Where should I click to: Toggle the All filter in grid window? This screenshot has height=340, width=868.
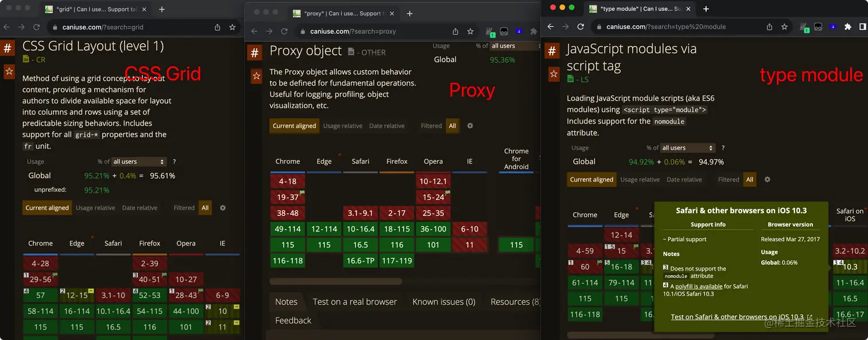point(205,208)
